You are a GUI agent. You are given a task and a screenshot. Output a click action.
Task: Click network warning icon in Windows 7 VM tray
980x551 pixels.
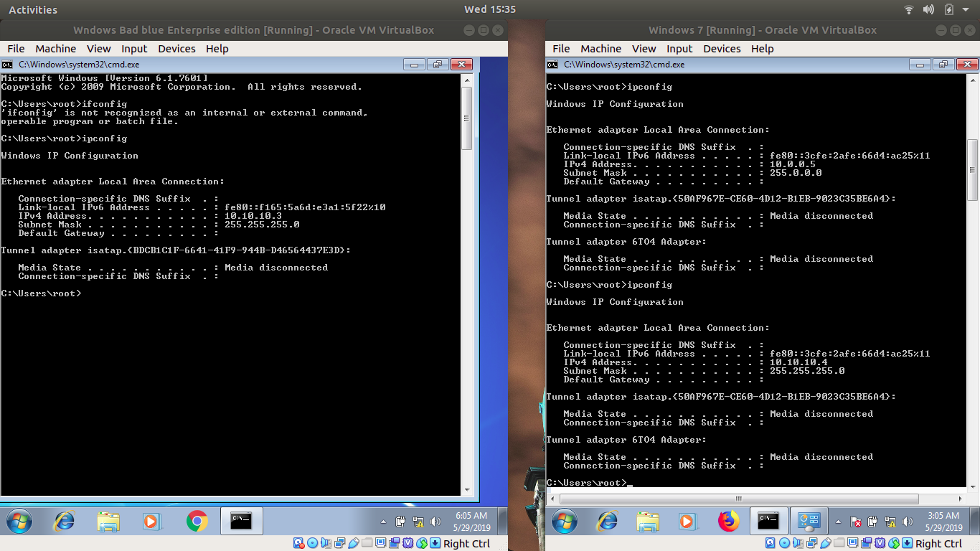[890, 522]
